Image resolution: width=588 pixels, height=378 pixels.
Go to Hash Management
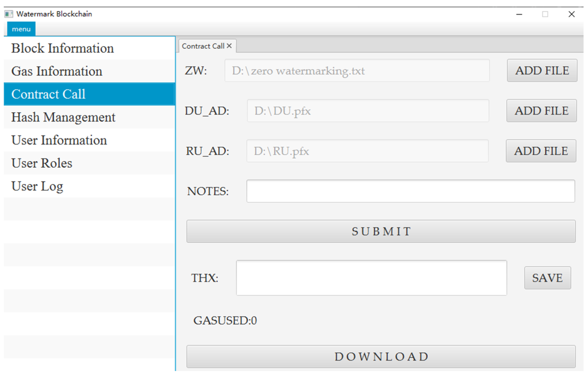[x=89, y=117]
